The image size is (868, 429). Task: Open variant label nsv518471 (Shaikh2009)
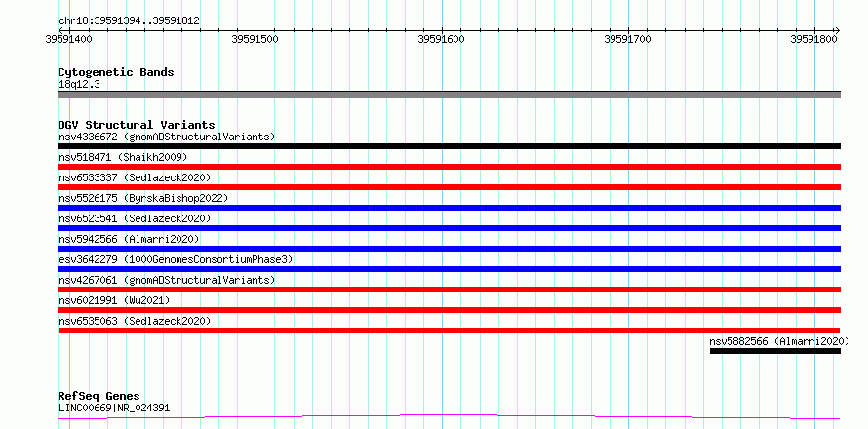123,157
